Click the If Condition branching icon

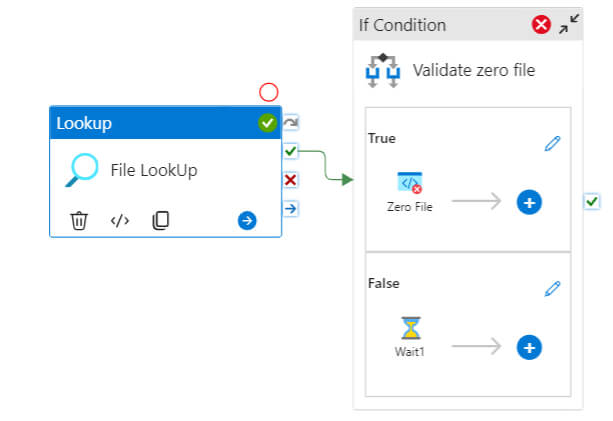point(383,70)
